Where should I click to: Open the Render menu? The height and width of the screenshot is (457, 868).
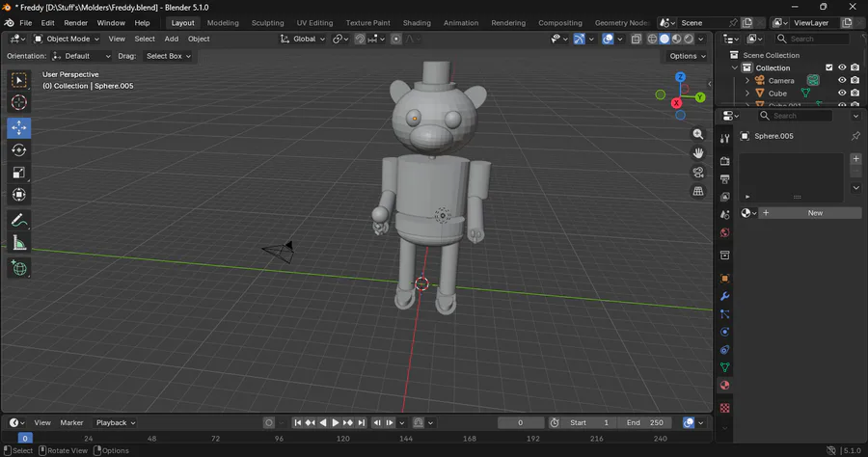click(x=76, y=23)
